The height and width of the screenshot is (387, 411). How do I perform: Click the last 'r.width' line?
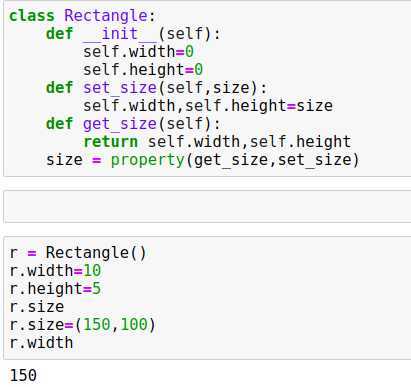coord(41,343)
